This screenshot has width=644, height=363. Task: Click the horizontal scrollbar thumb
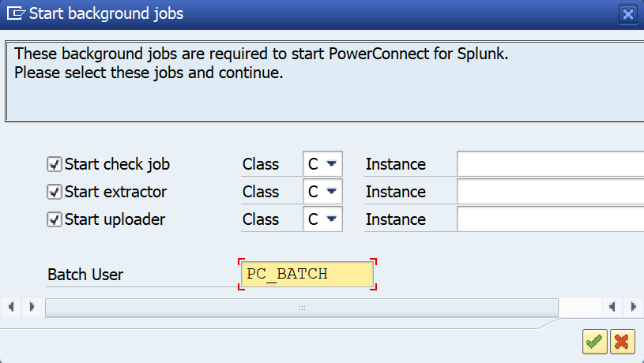pyautogui.click(x=301, y=307)
